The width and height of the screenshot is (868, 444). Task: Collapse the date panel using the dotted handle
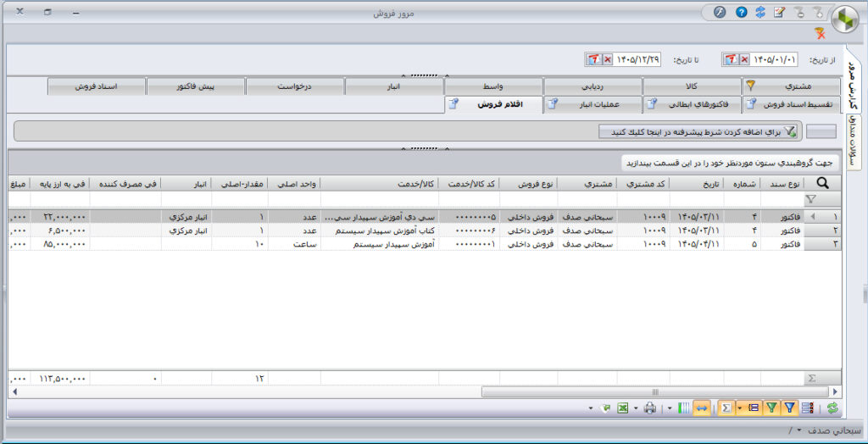click(x=426, y=75)
